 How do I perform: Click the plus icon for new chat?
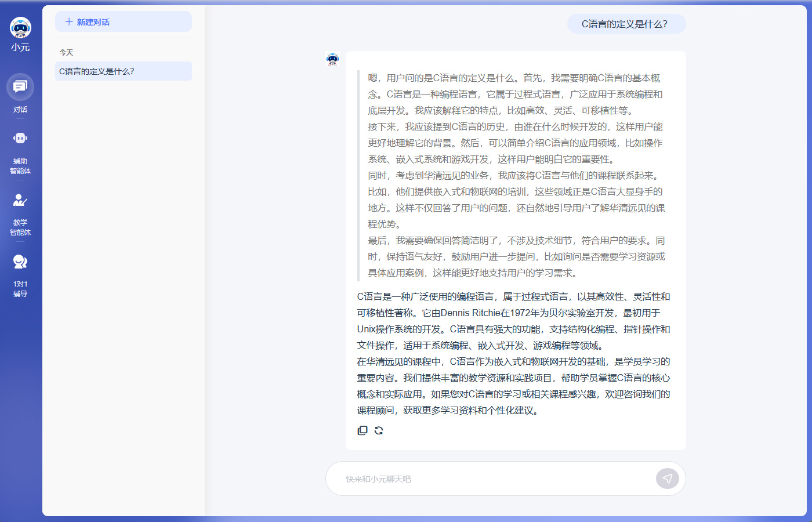[x=69, y=22]
